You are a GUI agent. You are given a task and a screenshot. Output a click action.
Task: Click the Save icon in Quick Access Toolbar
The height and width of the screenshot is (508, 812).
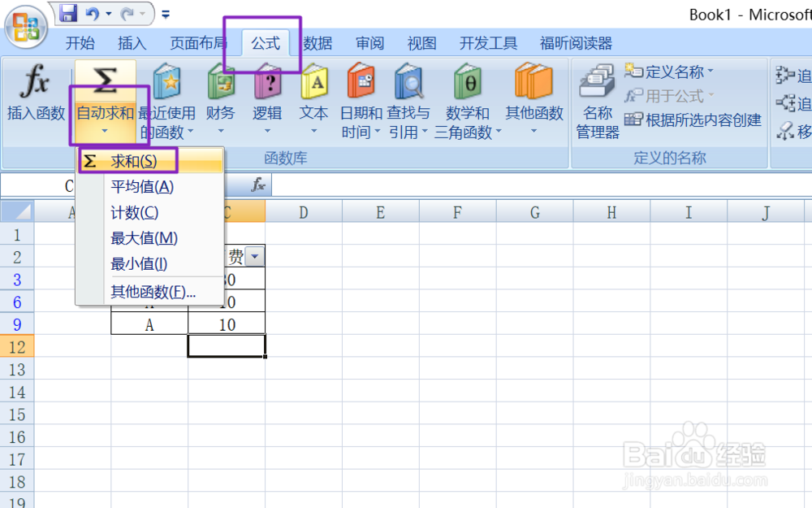tap(68, 14)
